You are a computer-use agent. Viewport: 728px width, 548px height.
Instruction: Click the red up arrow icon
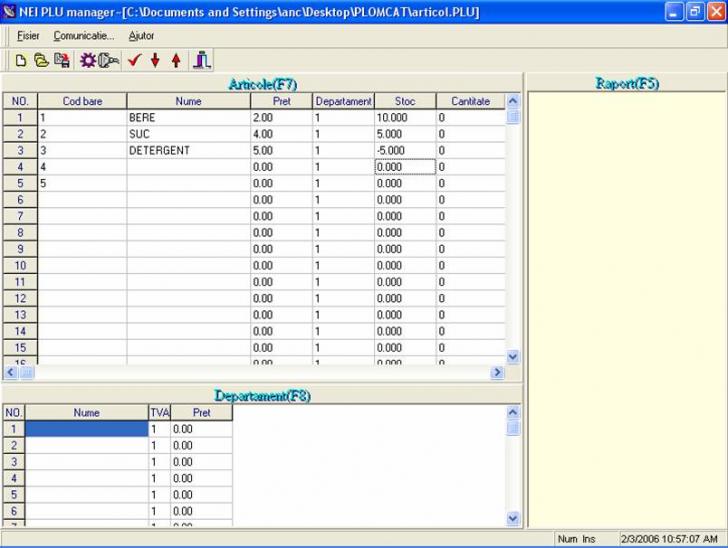tap(176, 60)
